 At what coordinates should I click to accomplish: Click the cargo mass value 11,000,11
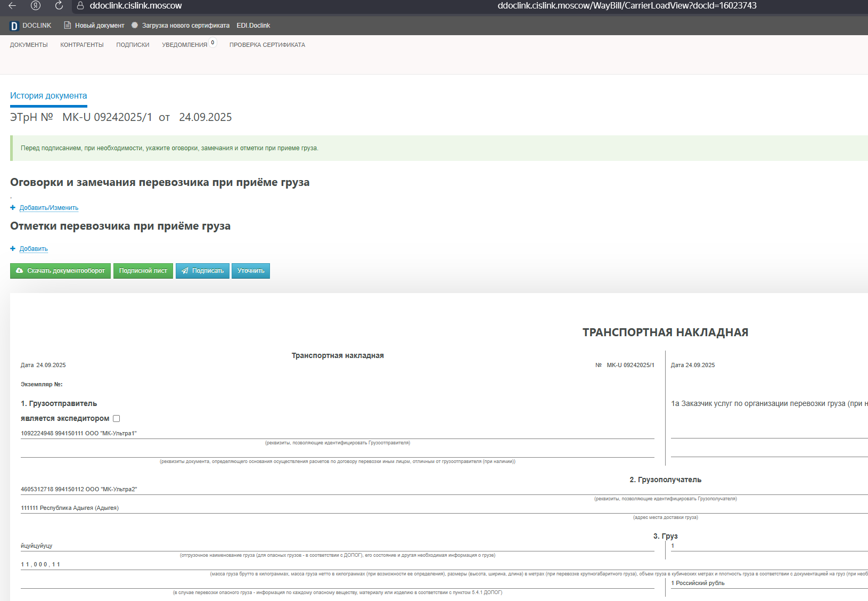click(x=40, y=564)
